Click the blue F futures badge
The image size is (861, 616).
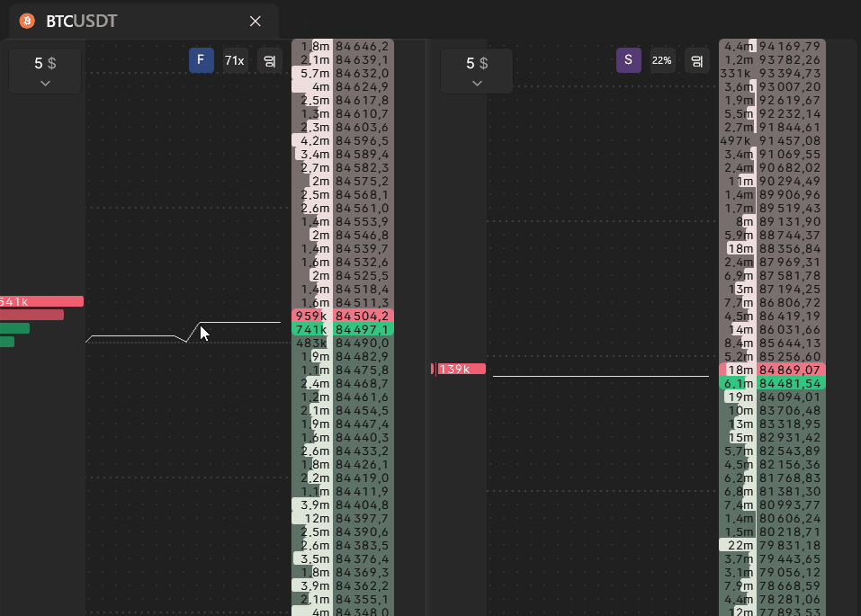click(201, 60)
